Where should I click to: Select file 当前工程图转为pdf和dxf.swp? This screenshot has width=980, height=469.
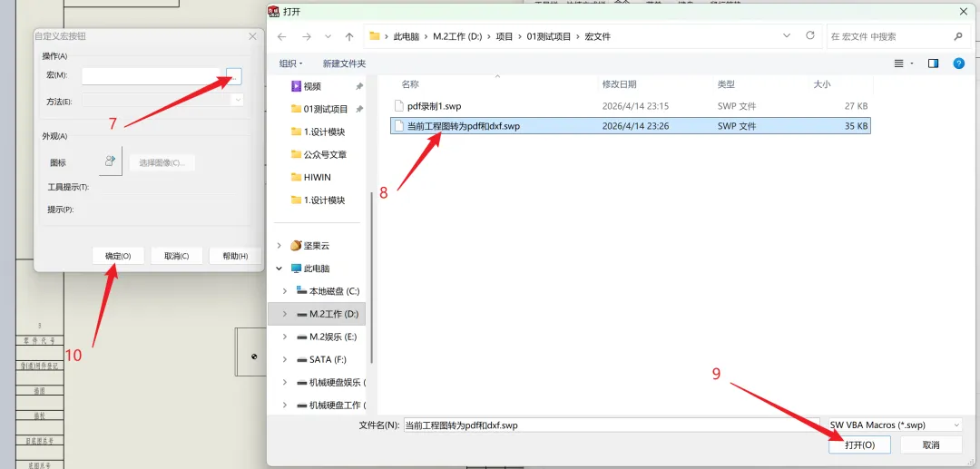630,125
